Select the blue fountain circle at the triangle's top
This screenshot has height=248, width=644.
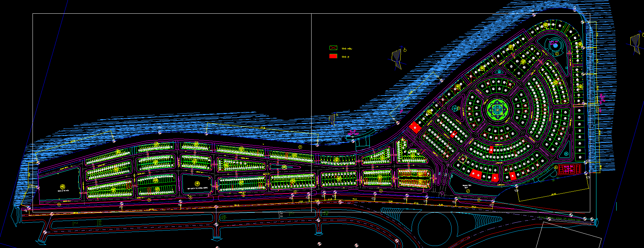pos(555,45)
